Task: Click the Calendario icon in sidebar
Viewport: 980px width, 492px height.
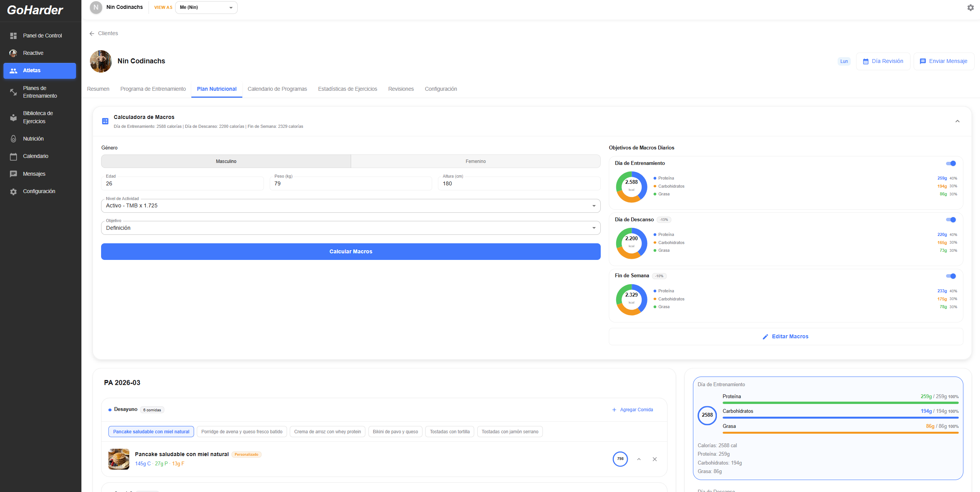Action: (x=14, y=156)
